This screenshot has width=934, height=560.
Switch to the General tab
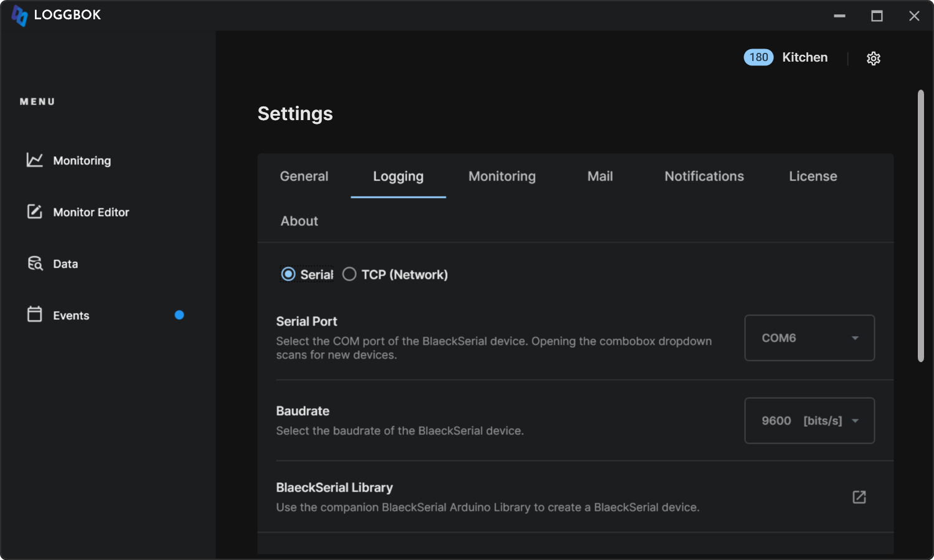[x=304, y=176]
